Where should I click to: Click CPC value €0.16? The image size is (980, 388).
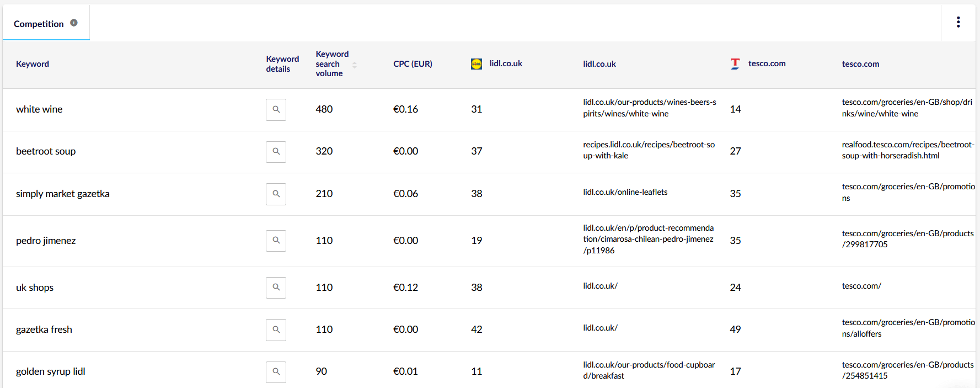(406, 109)
